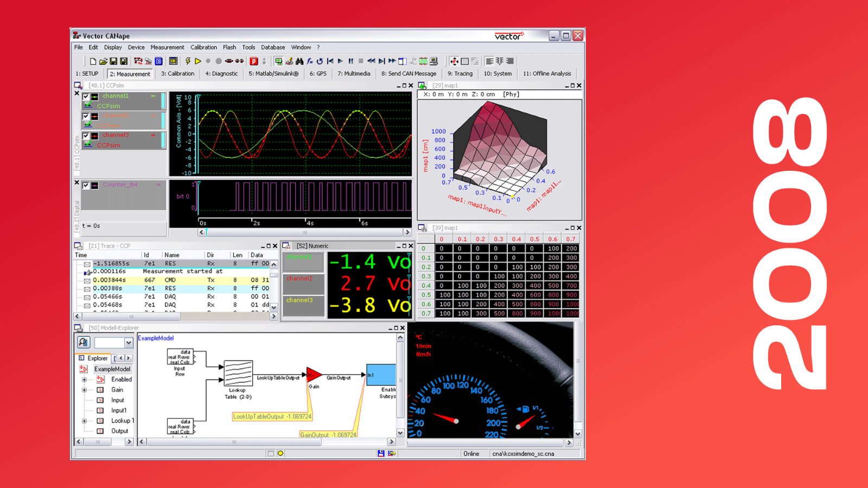Viewport: 868px width, 488px height.
Task: Open the 11: Offline Analysis tab
Action: 547,74
